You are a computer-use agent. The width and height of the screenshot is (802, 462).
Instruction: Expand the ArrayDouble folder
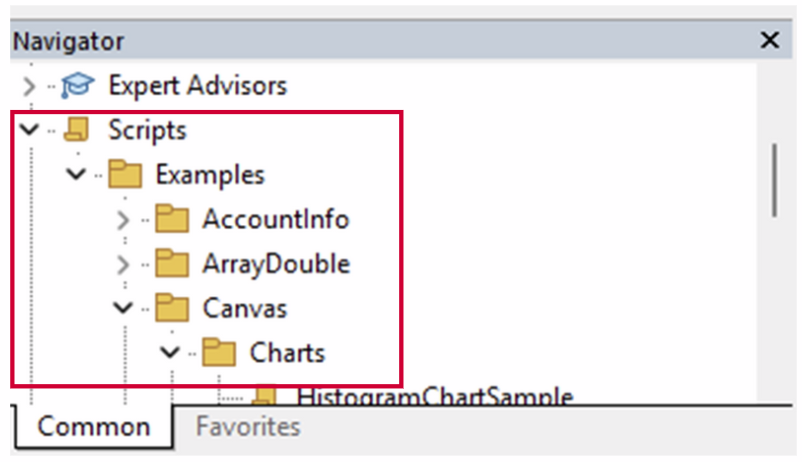[x=123, y=264]
